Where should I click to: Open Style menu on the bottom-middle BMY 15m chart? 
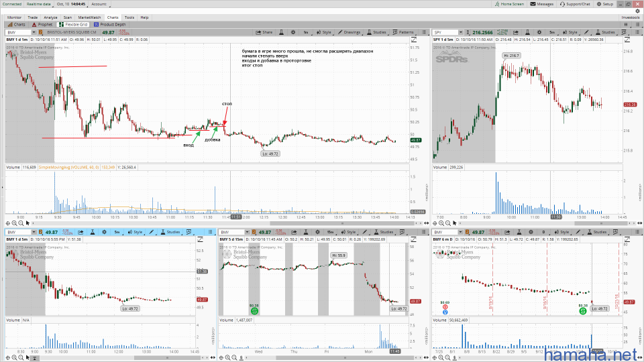tap(348, 233)
